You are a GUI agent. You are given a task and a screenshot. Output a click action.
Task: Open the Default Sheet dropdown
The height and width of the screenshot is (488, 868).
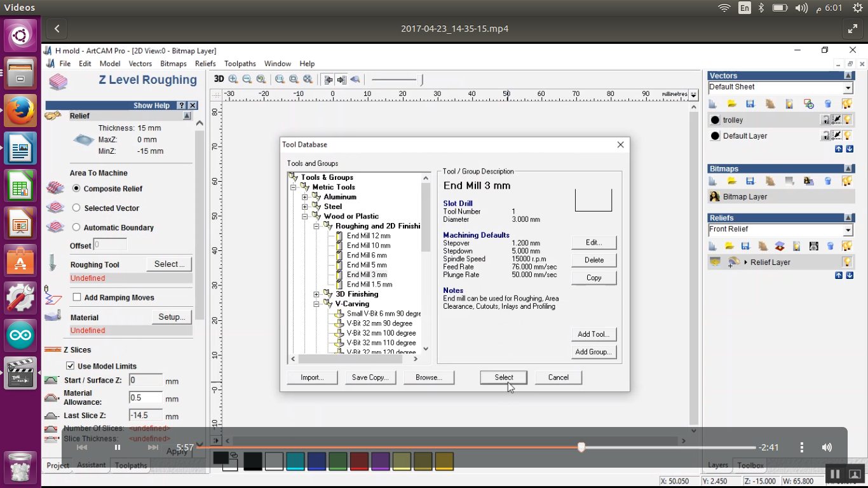coord(848,88)
